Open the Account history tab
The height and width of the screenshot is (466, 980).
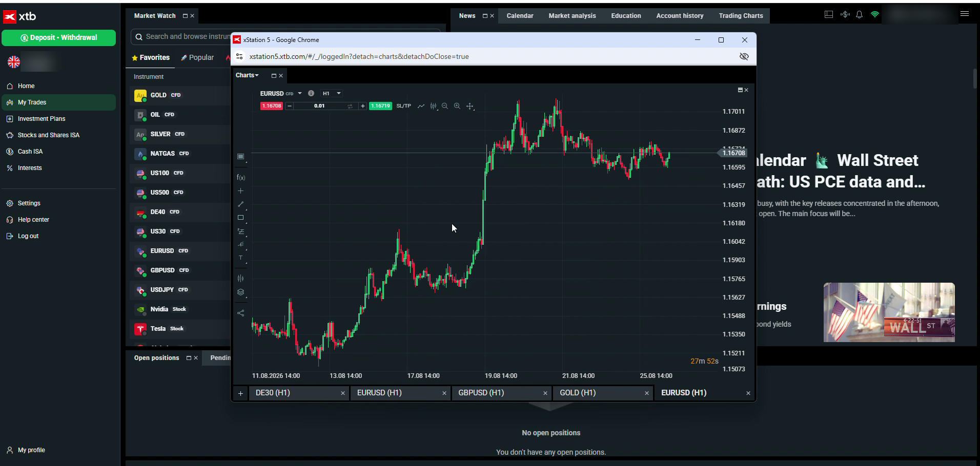coord(680,16)
